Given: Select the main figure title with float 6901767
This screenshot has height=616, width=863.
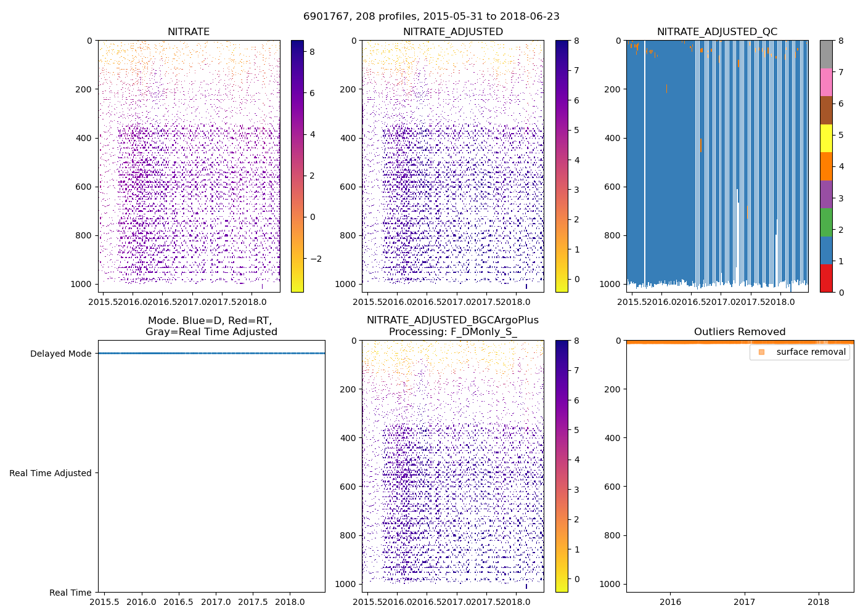Looking at the screenshot, I should click(431, 17).
